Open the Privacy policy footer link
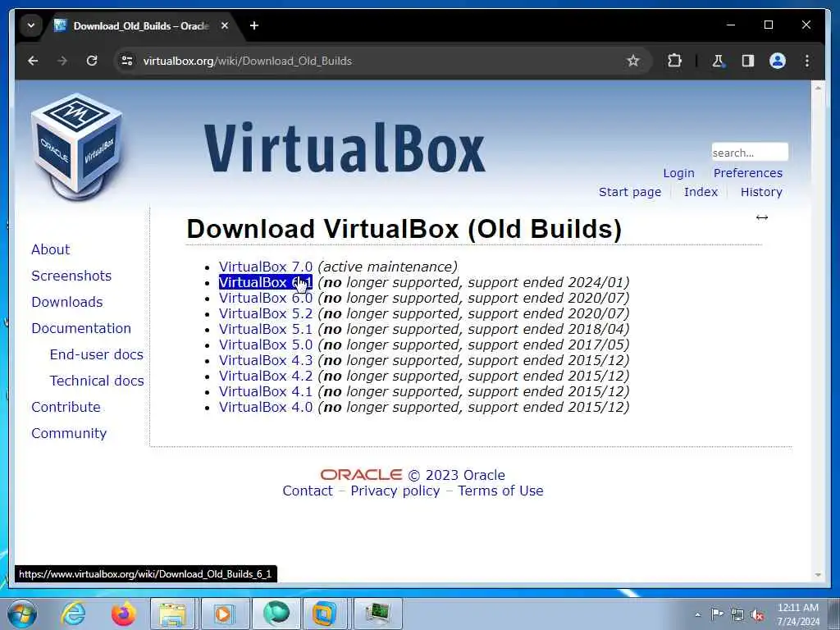Image resolution: width=840 pixels, height=630 pixels. (x=395, y=491)
